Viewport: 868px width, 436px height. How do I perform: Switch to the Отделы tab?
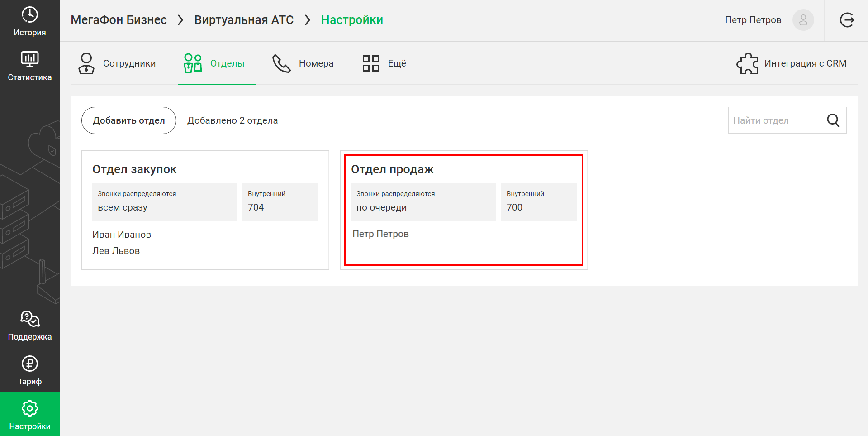(x=214, y=63)
